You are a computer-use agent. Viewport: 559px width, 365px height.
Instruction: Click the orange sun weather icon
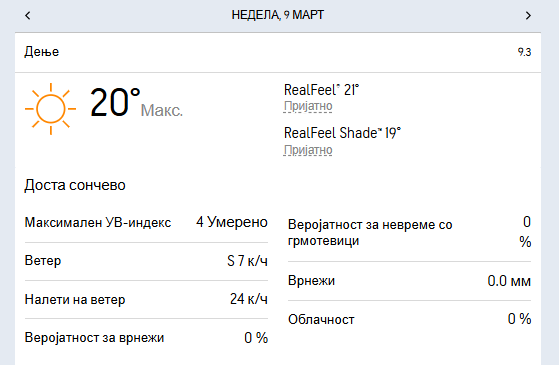(x=51, y=109)
